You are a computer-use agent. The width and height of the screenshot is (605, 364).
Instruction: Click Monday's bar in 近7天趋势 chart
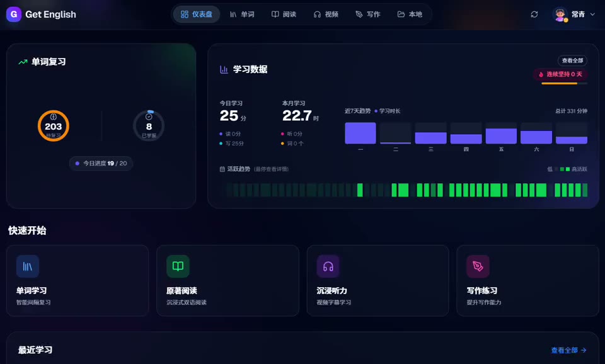tap(360, 134)
